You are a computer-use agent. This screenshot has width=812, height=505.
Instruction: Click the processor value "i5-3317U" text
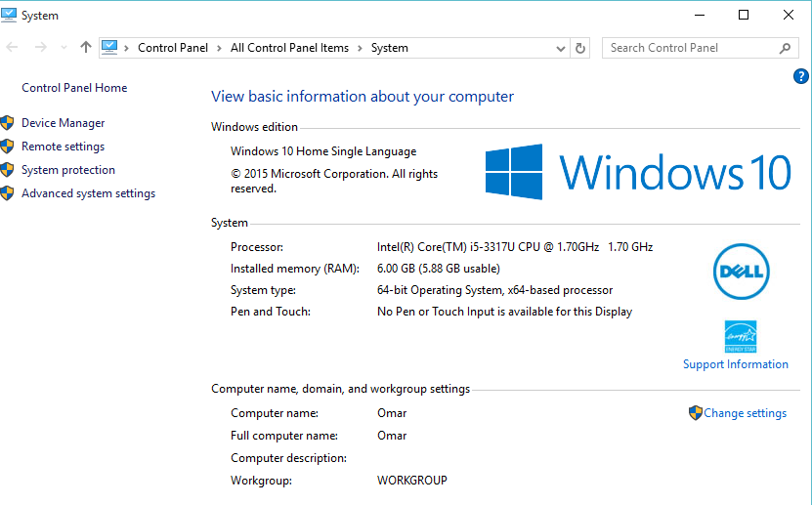[491, 247]
